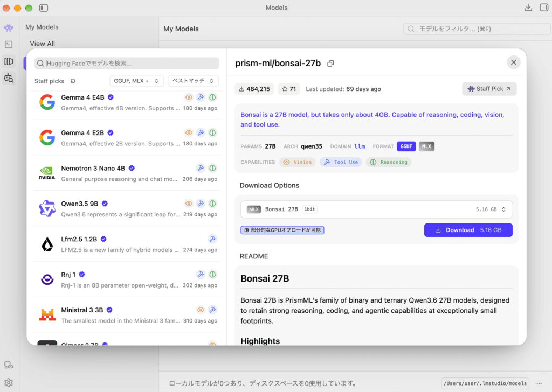Select the Rnj 1 model entry
This screenshot has width=552, height=392.
127,279
